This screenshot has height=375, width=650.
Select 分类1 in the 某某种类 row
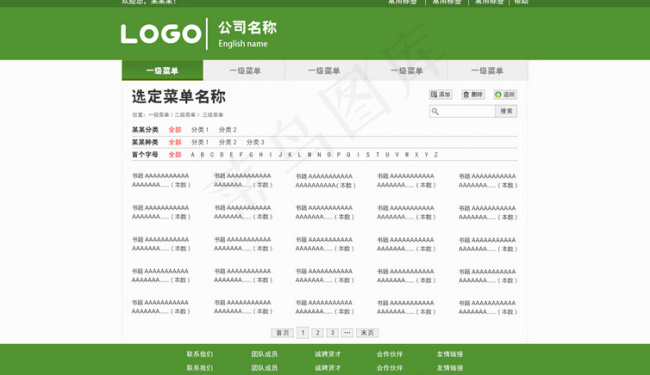(200, 142)
